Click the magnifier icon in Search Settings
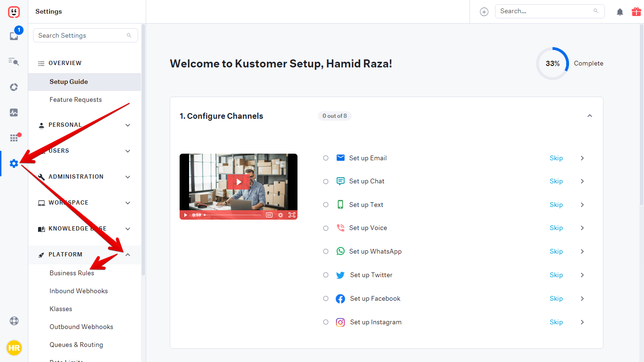This screenshot has height=362, width=644. pos(129,35)
